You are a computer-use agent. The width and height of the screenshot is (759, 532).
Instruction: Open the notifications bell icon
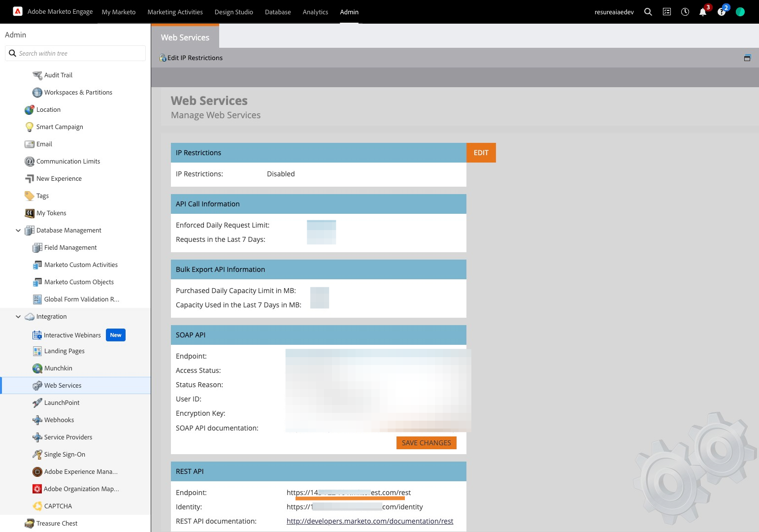[x=703, y=12]
